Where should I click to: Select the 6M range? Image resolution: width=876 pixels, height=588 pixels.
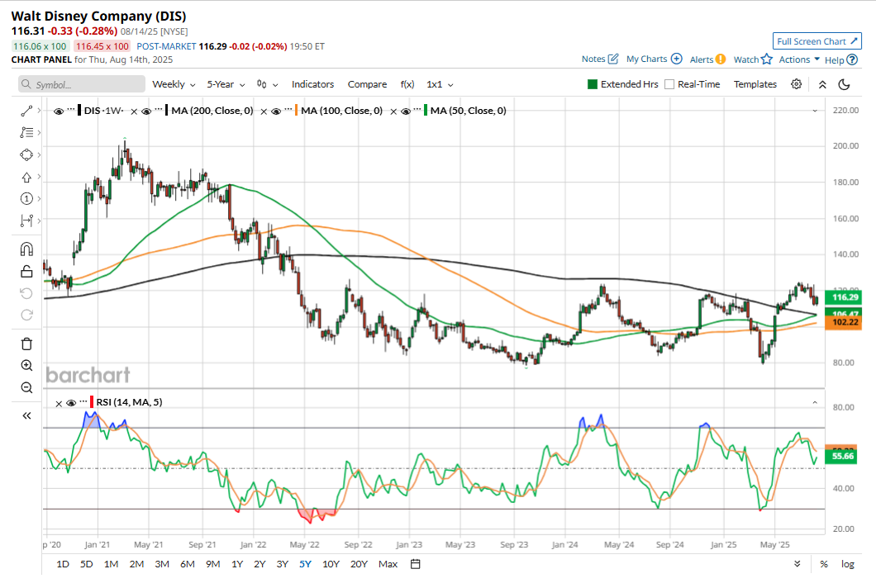pyautogui.click(x=187, y=564)
